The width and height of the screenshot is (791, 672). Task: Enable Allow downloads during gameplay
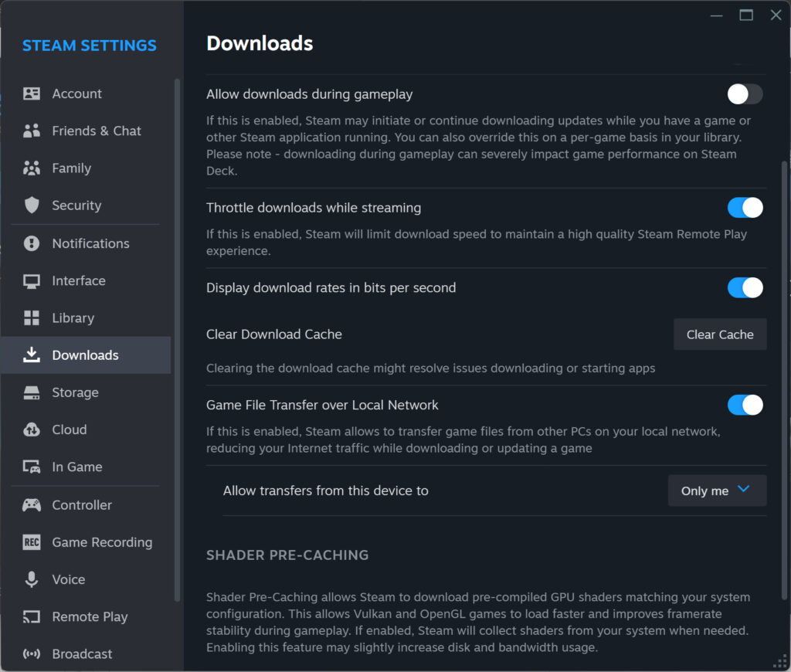pyautogui.click(x=744, y=93)
